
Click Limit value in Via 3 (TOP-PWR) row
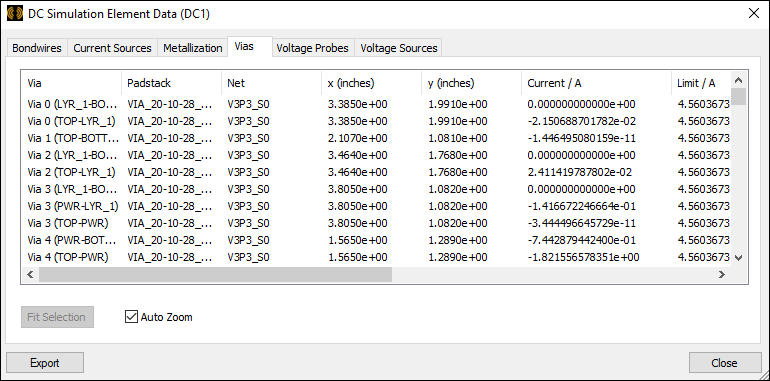coord(704,223)
